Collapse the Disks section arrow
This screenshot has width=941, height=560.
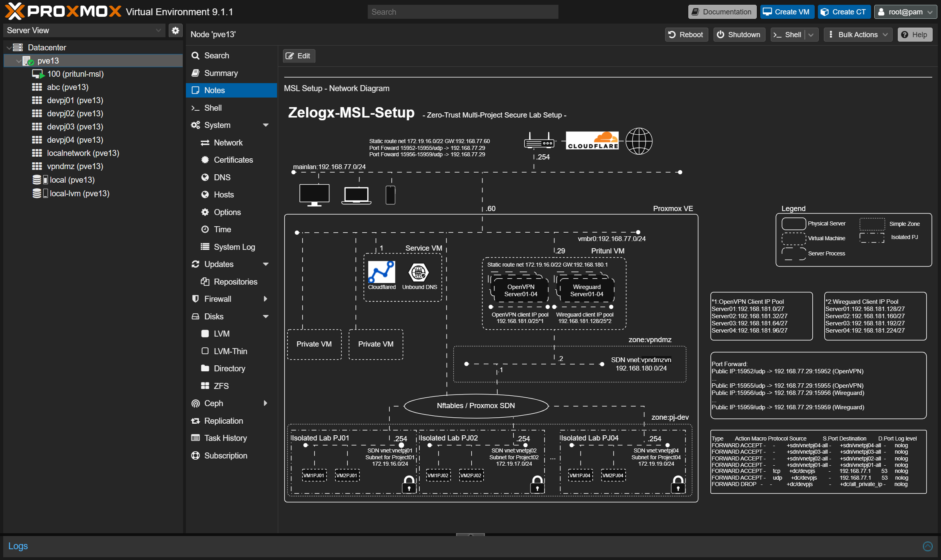[266, 317]
